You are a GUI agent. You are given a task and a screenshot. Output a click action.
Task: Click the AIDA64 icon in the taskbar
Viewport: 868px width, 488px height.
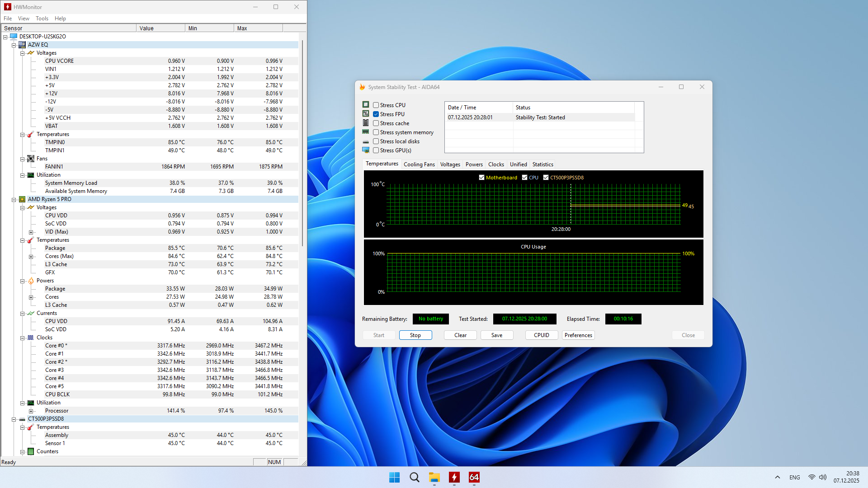coord(474,477)
